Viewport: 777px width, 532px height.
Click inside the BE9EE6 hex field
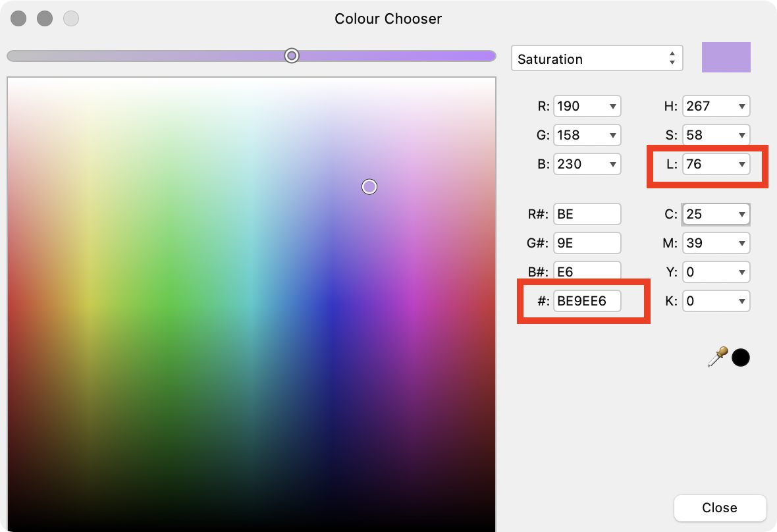tap(587, 301)
